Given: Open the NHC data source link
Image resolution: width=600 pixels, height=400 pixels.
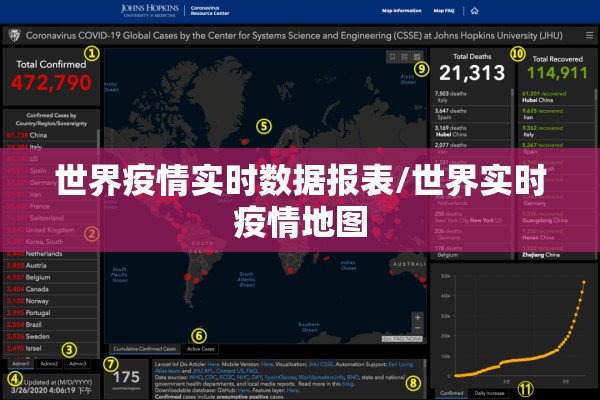Looking at the screenshot, I should pos(243,377).
